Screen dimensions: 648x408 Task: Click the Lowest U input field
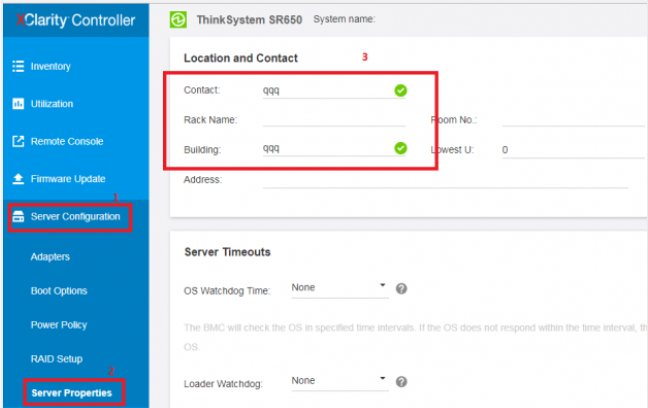coord(574,150)
